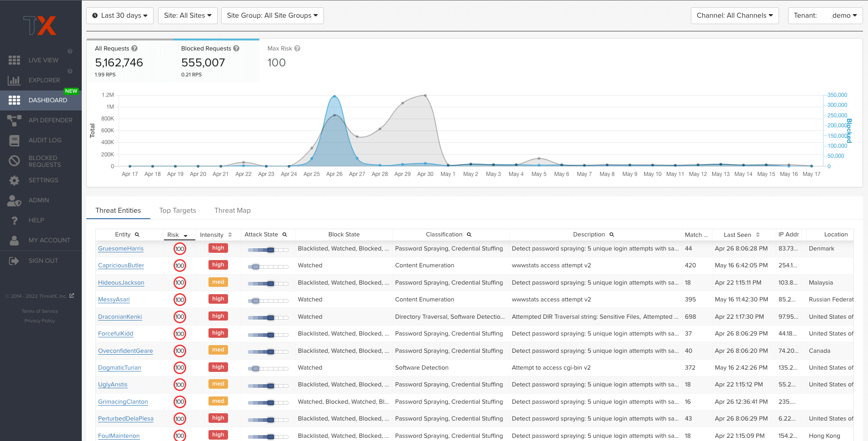Toggle Risk column sort arrow
Screen dimensions: 868x441
[x=185, y=236]
